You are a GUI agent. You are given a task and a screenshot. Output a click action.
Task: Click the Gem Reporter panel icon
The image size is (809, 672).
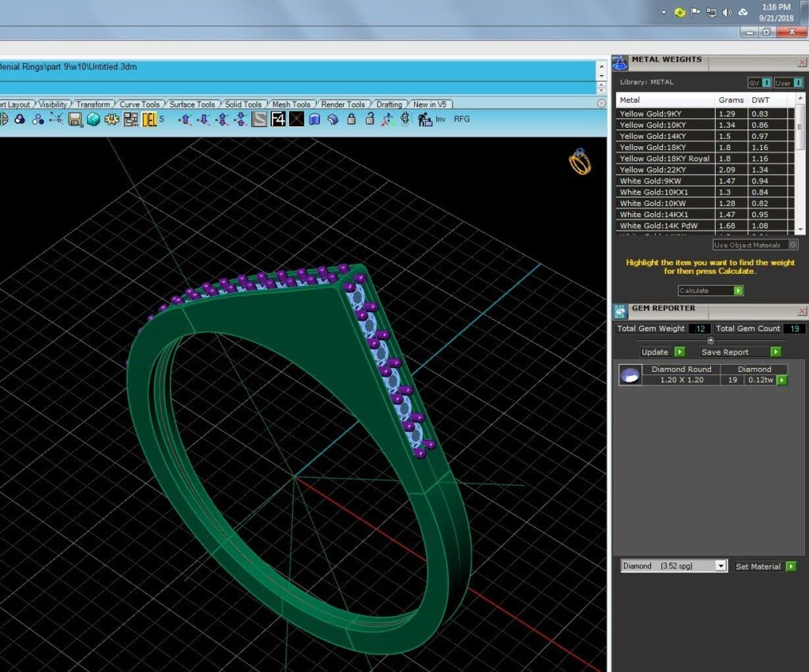(620, 311)
